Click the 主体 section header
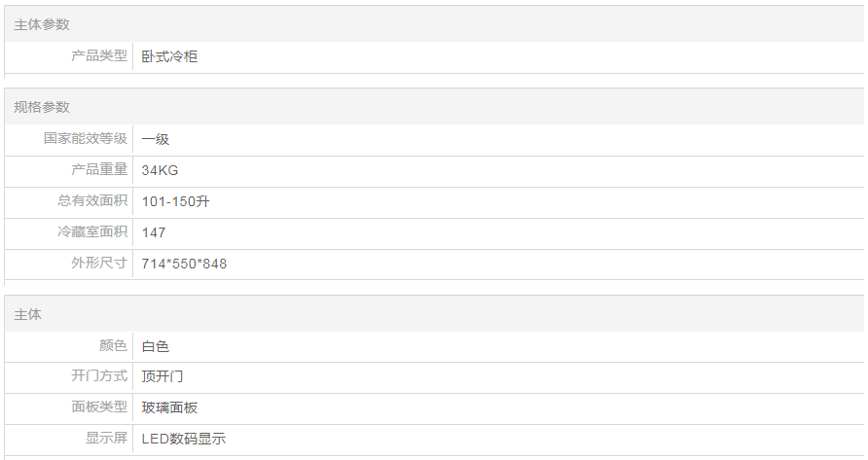 click(28, 314)
